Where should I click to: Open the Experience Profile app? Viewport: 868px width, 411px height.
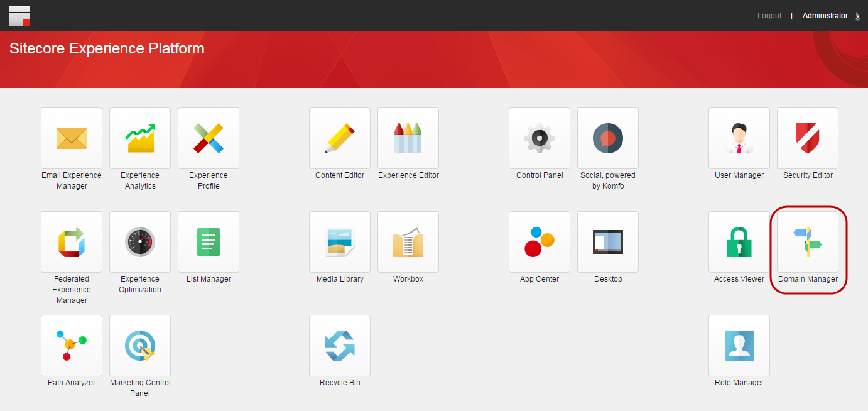[208, 138]
